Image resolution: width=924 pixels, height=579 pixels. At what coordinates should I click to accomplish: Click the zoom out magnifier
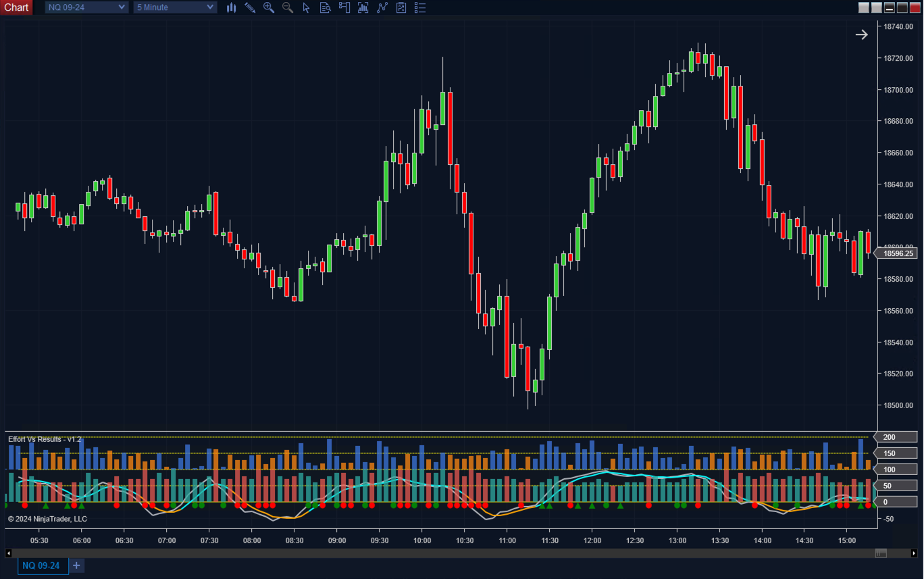pyautogui.click(x=288, y=7)
